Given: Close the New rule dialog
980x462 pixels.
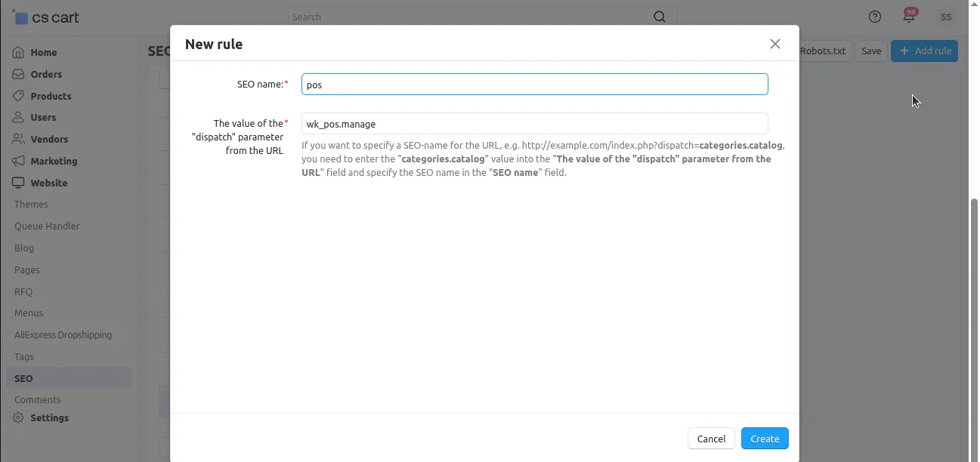Looking at the screenshot, I should [774, 44].
